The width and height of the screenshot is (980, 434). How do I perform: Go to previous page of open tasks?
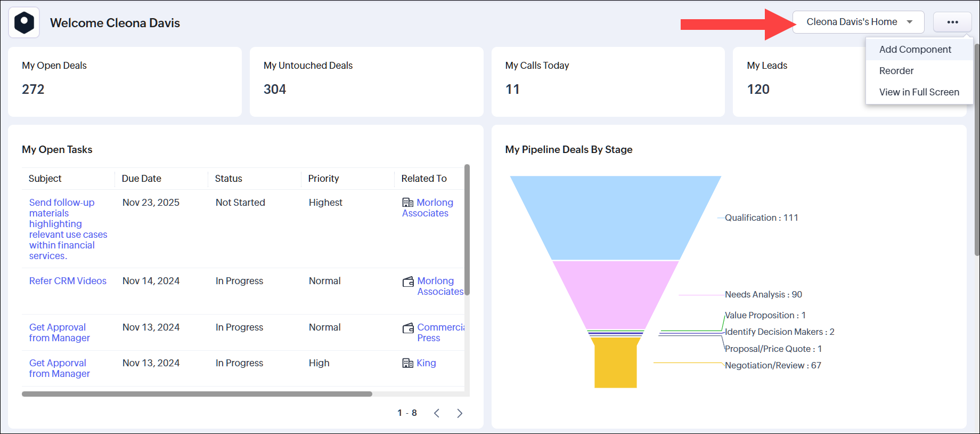point(437,413)
